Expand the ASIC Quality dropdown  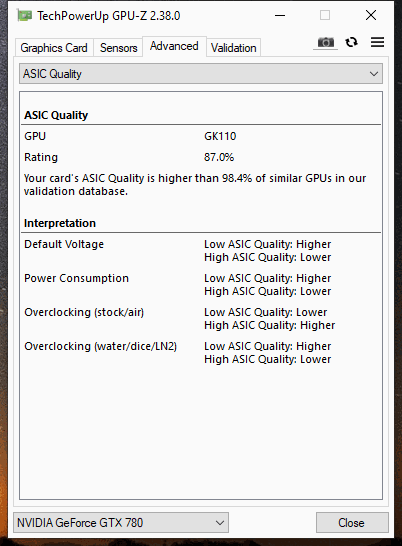(x=201, y=73)
